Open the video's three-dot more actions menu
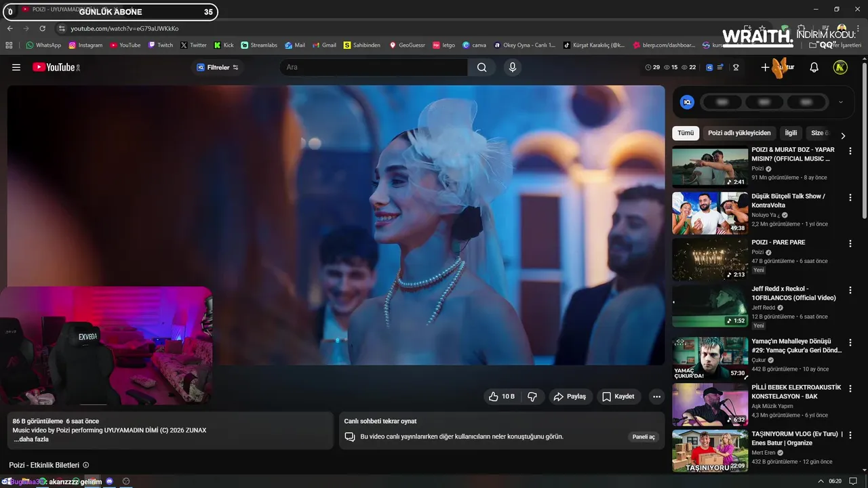The image size is (868, 488). 656,396
